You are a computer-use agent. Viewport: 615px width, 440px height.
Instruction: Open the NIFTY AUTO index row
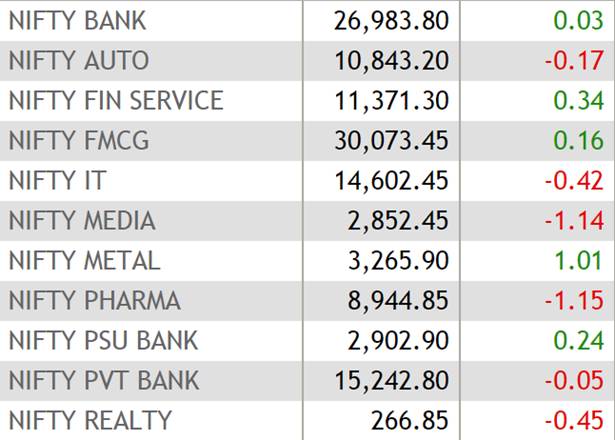pyautogui.click(x=78, y=61)
